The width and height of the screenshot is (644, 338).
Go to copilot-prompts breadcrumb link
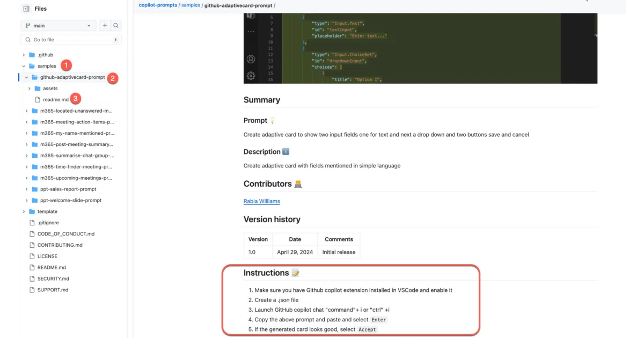point(158,5)
